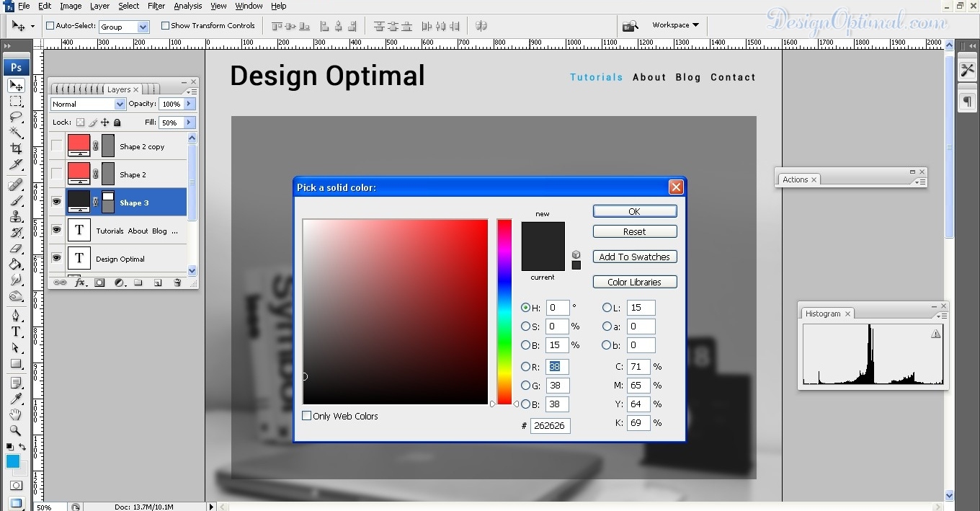Click the Delete layer trash icon
The height and width of the screenshot is (511, 980).
tap(177, 283)
